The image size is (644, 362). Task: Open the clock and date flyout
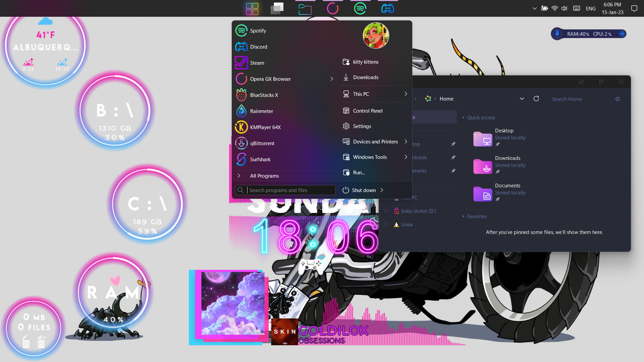tap(612, 8)
